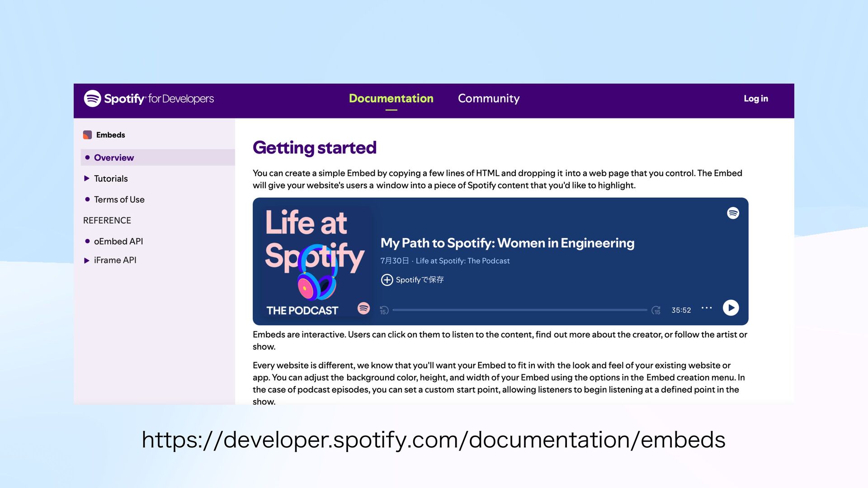Click the Life at Spotify podcast cover
Image resolution: width=868 pixels, height=488 pixels.
[x=315, y=261]
